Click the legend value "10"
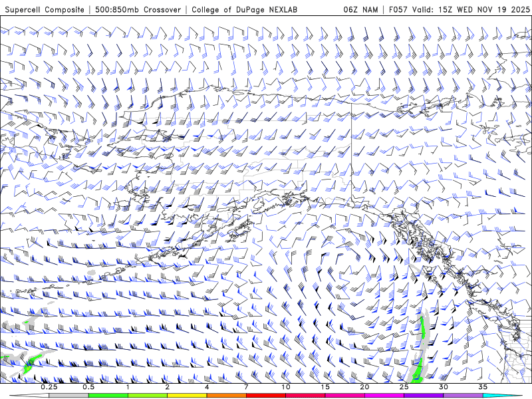Image resolution: width=532 pixels, height=399 pixels. 286,387
